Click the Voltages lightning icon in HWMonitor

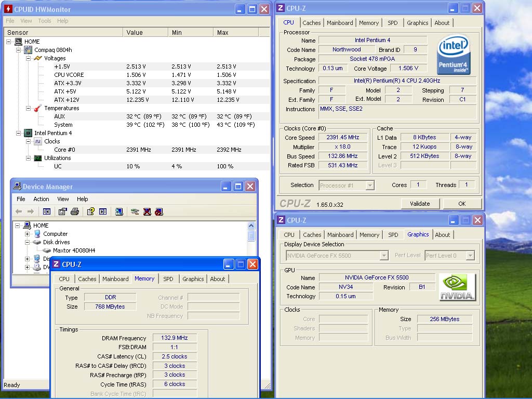pos(38,58)
